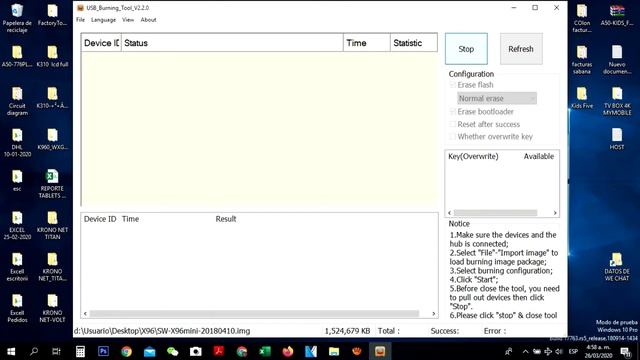Open the File Explorer taskbar icon
This screenshot has width=640, height=360.
(334, 351)
